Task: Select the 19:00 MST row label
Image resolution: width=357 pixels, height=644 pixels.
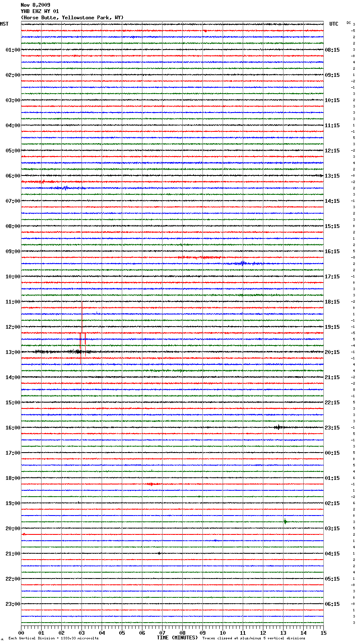Action: tap(13, 503)
